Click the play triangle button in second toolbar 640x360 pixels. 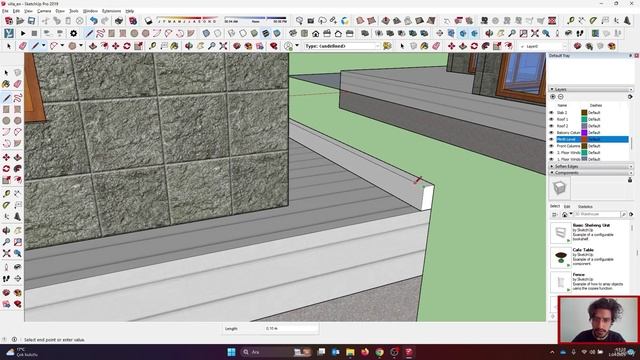[23, 33]
